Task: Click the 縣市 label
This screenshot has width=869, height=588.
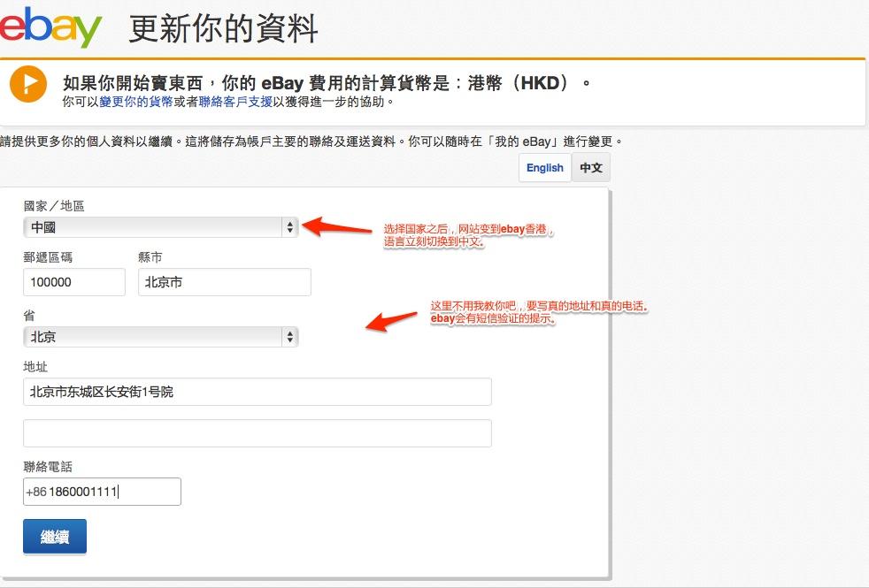Action: pyautogui.click(x=150, y=257)
